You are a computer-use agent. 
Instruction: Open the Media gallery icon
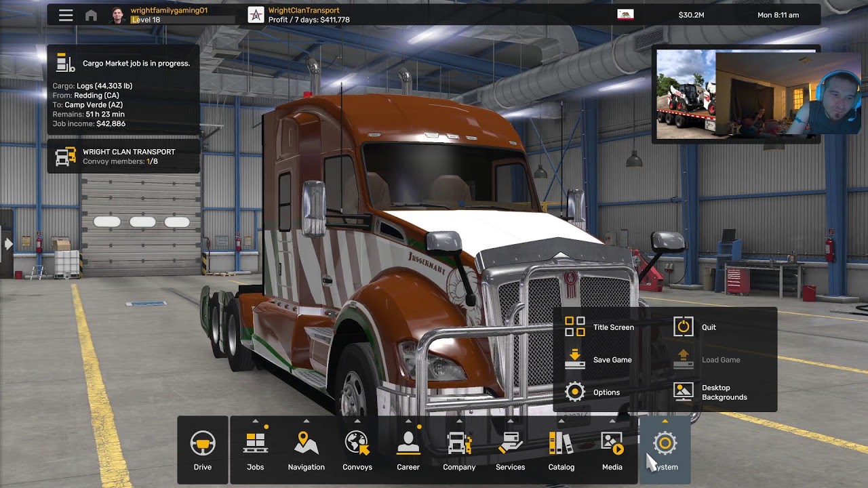pos(612,443)
